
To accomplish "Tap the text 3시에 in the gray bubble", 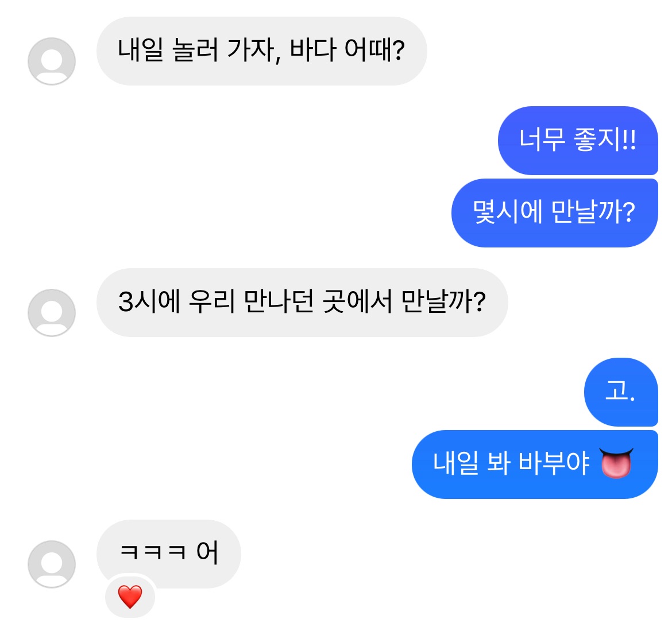I will coord(149,301).
